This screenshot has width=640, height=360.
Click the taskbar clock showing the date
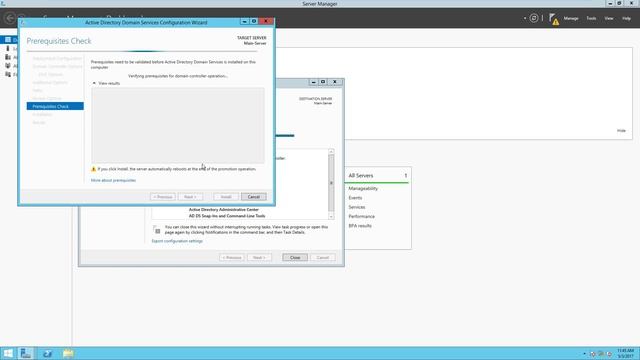[x=625, y=353]
